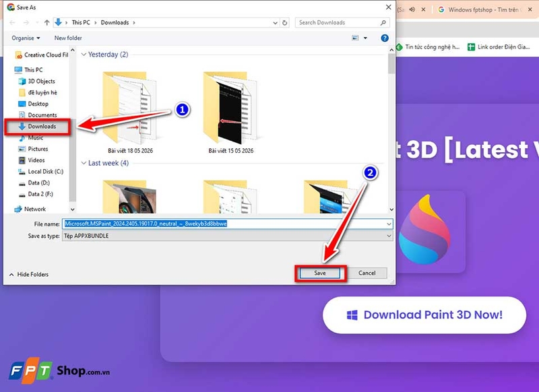Click the sidebar scroll up arrow
Screen dimensions: 539x392
tap(73, 50)
